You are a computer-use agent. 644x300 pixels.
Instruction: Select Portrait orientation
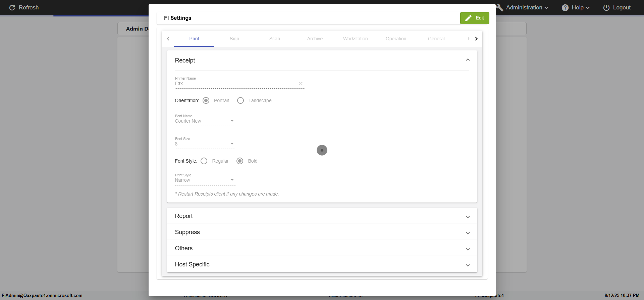(x=206, y=100)
